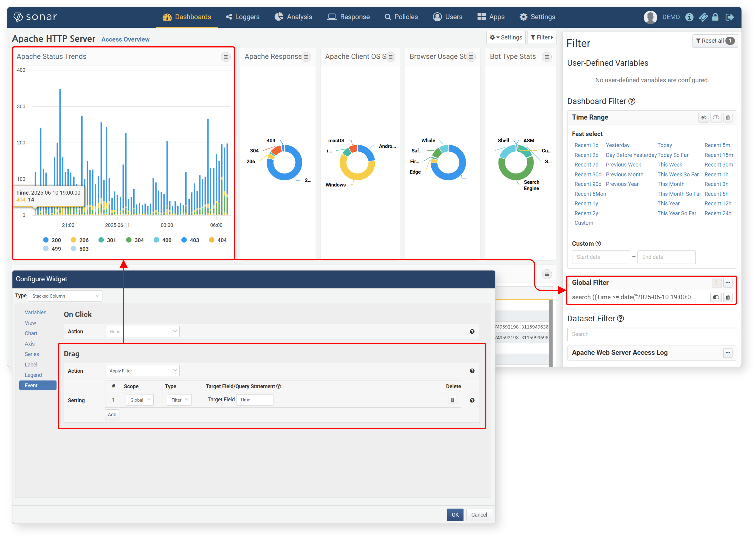Show help for On Click action
The width and height of the screenshot is (756, 538).
click(472, 331)
